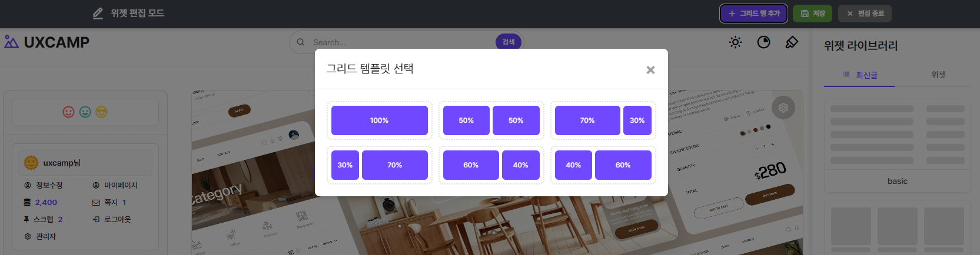Screen dimensions: 980x255
Task: Switch to the 최신글 tab
Action: (859, 75)
